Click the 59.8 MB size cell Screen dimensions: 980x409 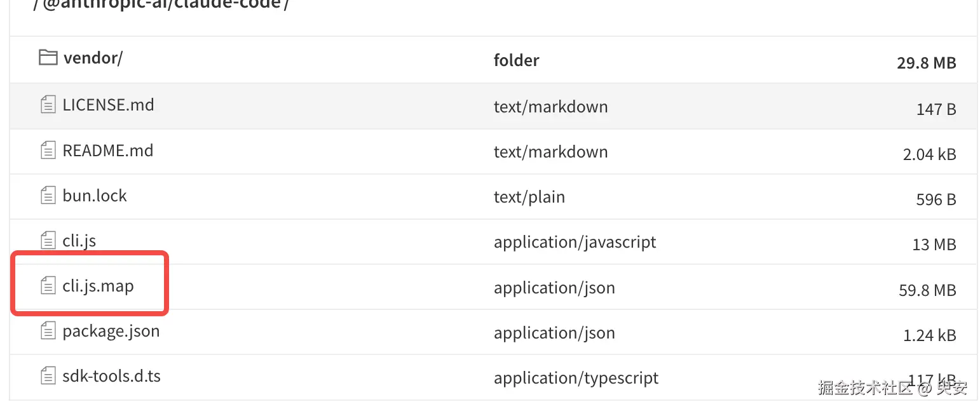927,290
